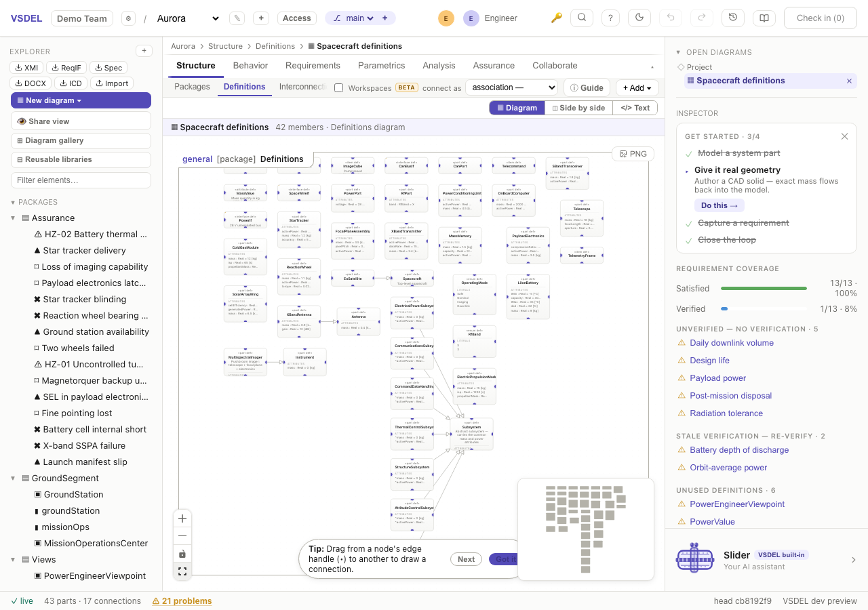Click the Do this button in Get Started
This screenshot has height=610, width=868.
[x=719, y=205]
